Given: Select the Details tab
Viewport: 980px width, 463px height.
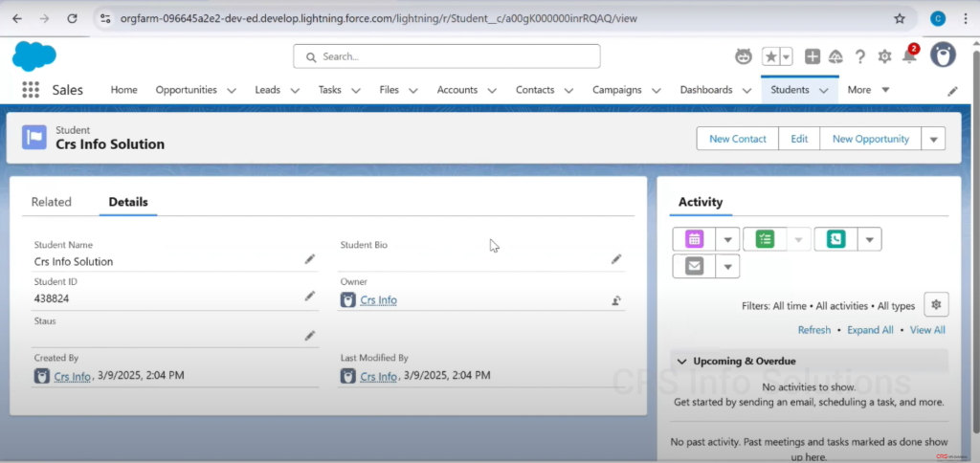Looking at the screenshot, I should (x=128, y=202).
